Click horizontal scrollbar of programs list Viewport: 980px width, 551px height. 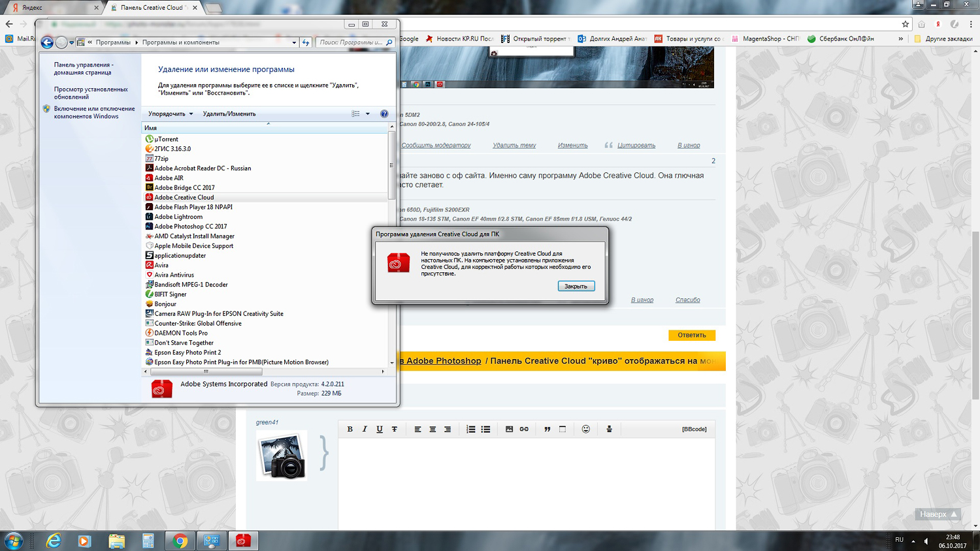coord(206,371)
